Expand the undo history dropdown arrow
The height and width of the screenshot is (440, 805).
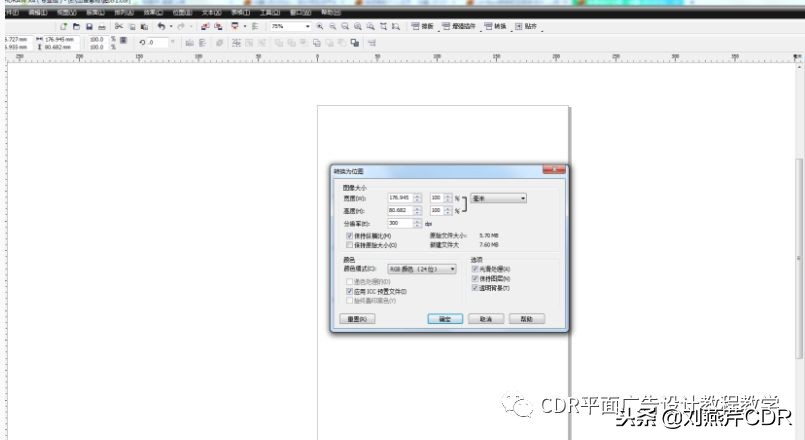171,26
